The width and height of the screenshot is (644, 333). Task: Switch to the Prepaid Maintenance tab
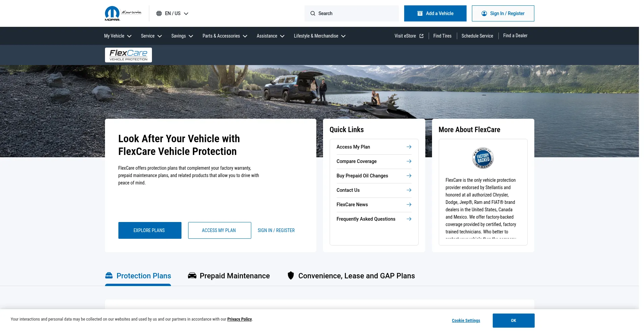(229, 276)
